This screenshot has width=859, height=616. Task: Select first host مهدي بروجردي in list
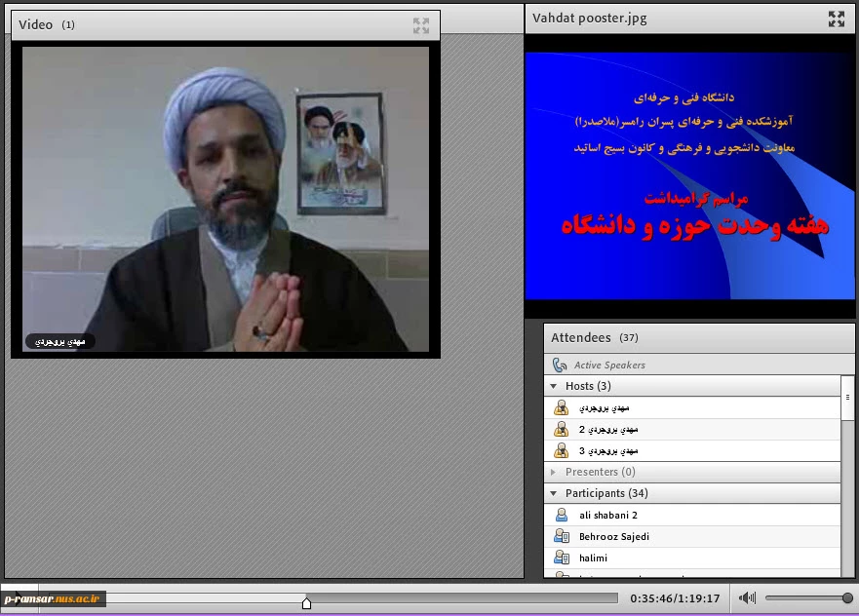(x=692, y=408)
